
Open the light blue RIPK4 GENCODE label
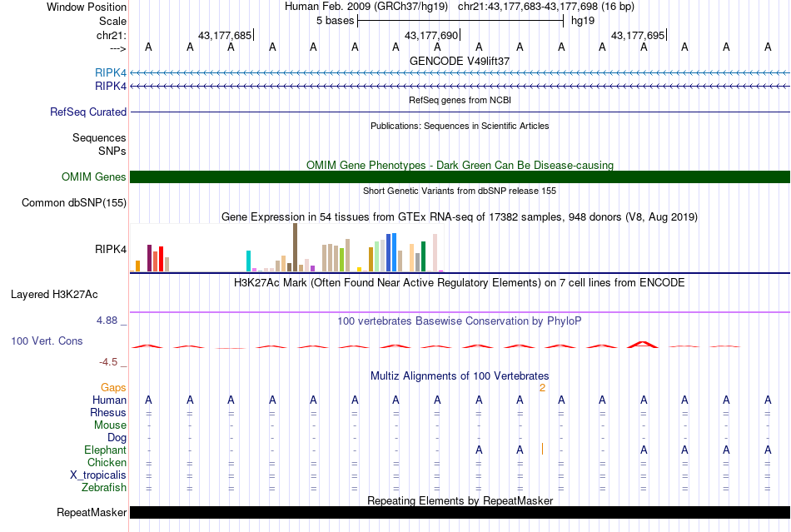tap(111, 72)
